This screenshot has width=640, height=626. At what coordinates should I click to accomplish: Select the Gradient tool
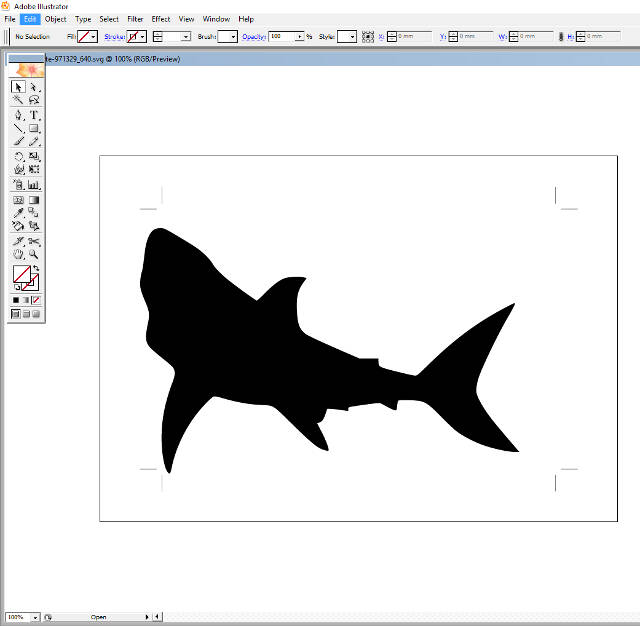(34, 200)
